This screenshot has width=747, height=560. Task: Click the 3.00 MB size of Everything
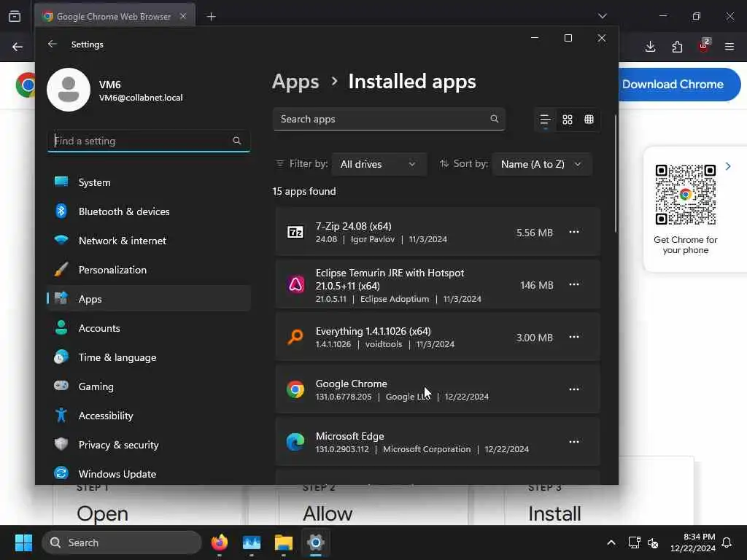535,338
